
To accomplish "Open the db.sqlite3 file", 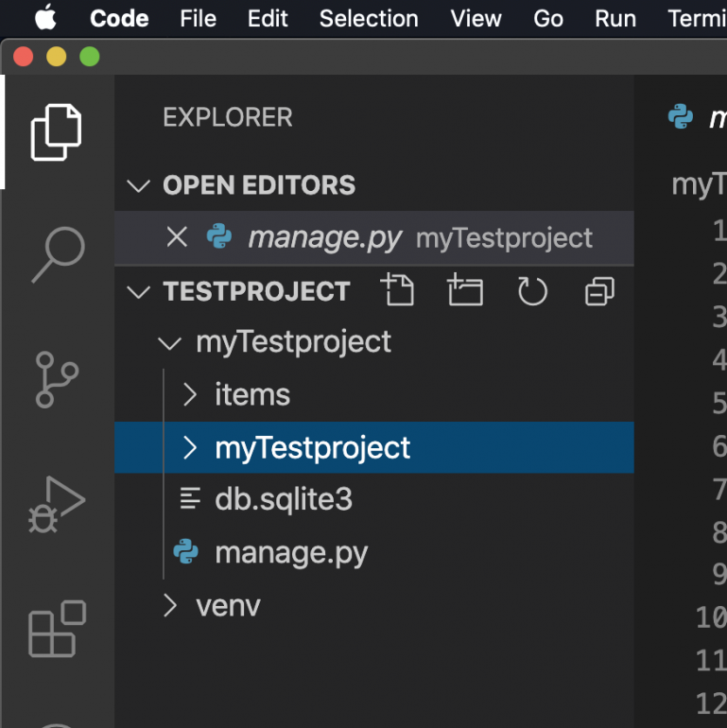I will 284,499.
